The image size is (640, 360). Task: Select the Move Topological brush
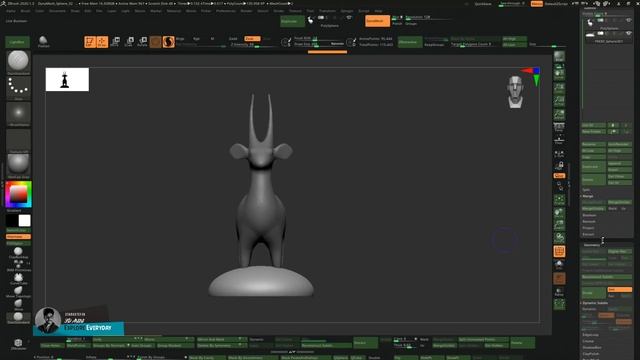18,291
